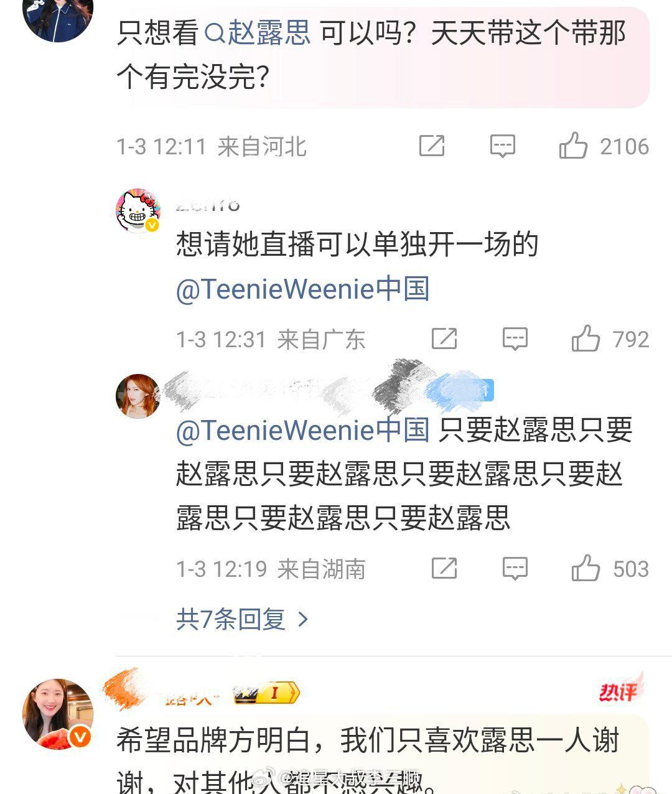Reply to the 12:11 Hebei comment
This screenshot has width=672, height=794.
coord(502,146)
